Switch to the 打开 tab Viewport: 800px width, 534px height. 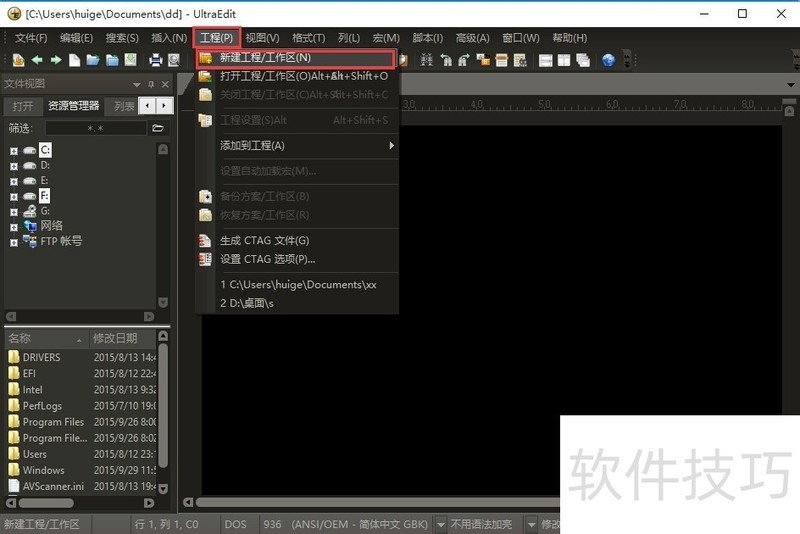pyautogui.click(x=22, y=106)
